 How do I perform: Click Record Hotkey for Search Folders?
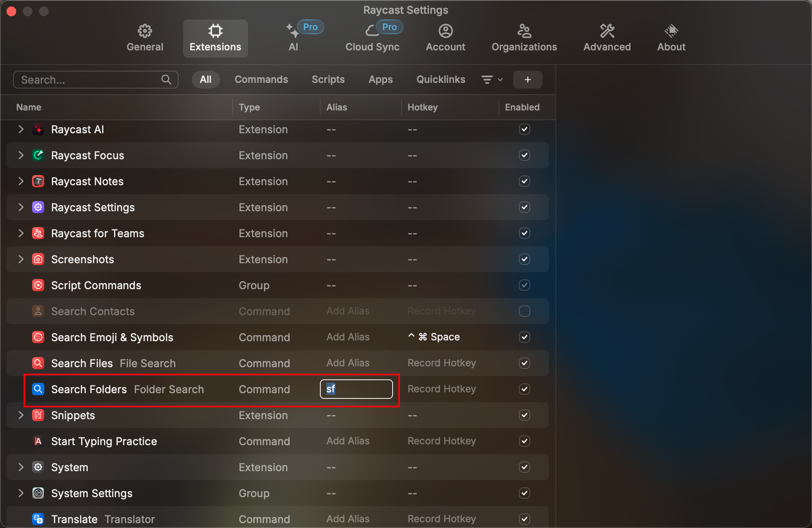point(441,389)
